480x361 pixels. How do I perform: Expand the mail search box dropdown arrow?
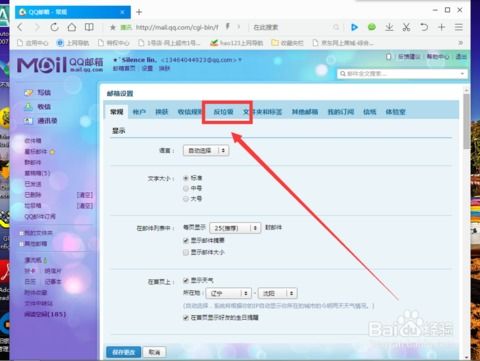[462, 74]
